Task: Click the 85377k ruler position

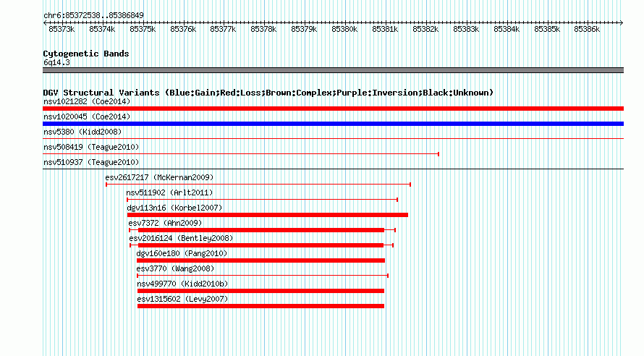Action: coord(223,30)
